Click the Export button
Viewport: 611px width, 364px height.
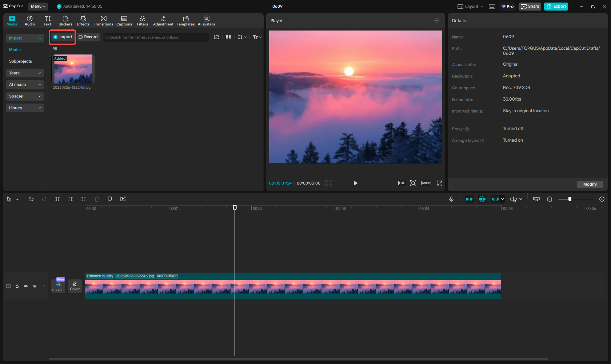(x=556, y=7)
